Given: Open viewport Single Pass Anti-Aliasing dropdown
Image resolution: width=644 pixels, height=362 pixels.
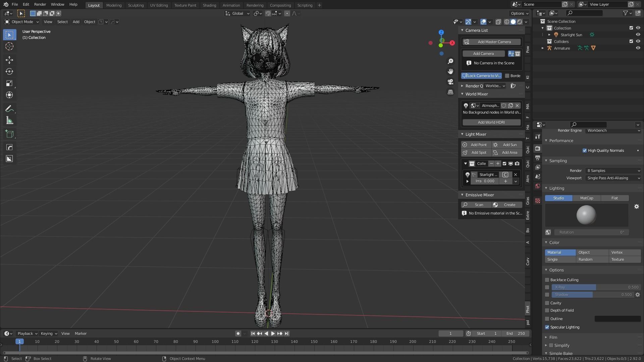Looking at the screenshot, I should coord(613,178).
